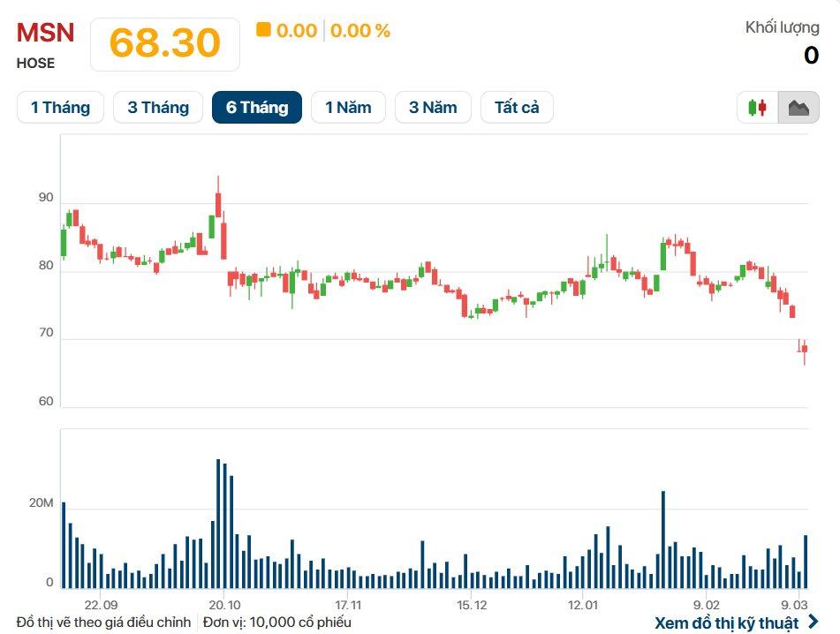Click the arrow beside Xem đồ thị kỹ thuật
This screenshot has height=634, width=840.
tap(814, 622)
